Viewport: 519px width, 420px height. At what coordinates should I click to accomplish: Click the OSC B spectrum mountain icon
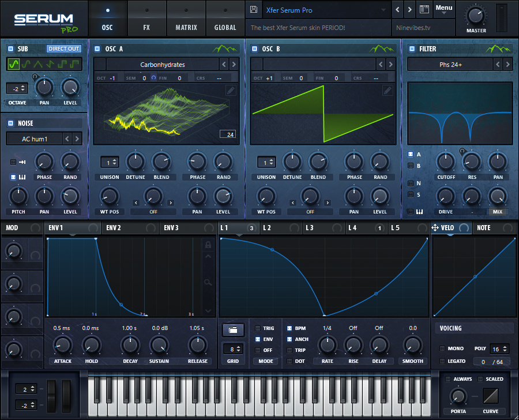(382, 49)
